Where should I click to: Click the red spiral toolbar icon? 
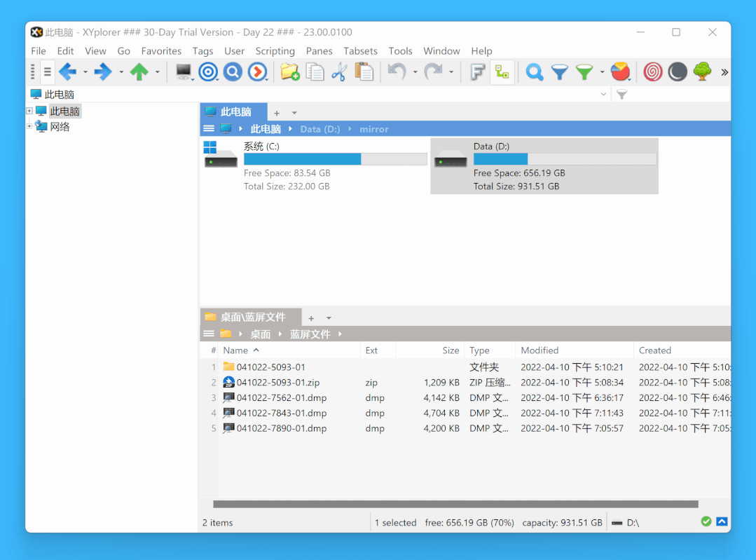pos(653,72)
